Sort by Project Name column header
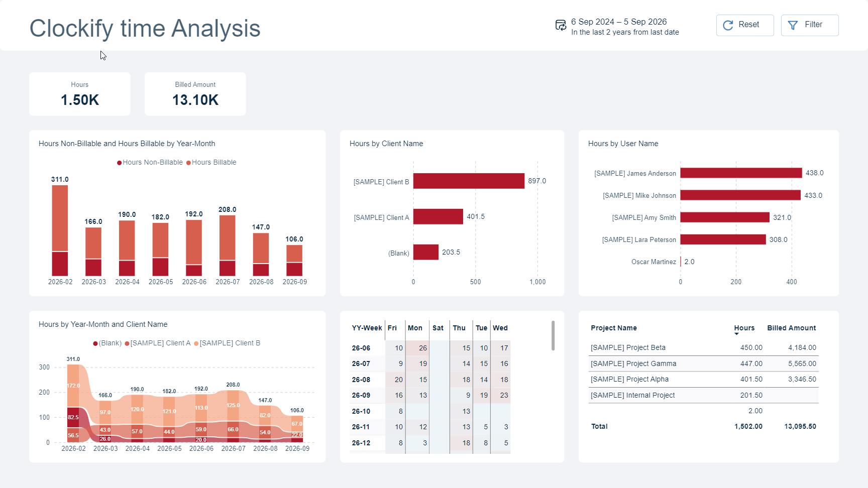This screenshot has width=868, height=488. (614, 328)
